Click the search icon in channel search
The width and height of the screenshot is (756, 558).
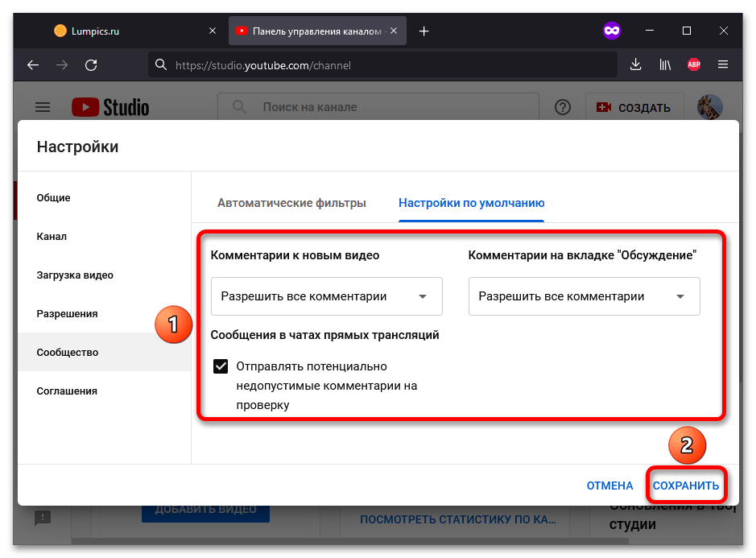coord(239,107)
